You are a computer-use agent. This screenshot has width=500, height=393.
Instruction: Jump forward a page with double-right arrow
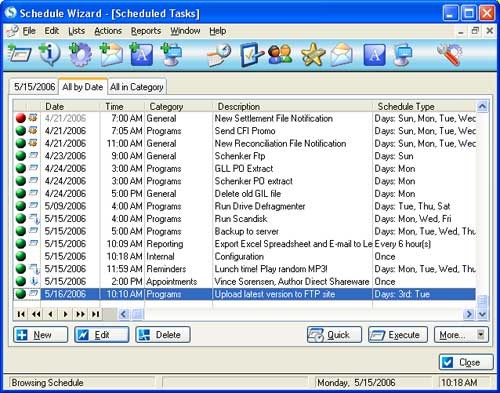(x=80, y=314)
